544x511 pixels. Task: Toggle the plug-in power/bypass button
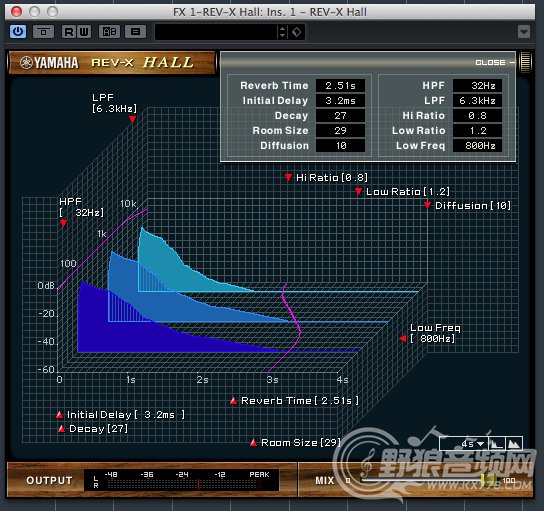pos(18,32)
